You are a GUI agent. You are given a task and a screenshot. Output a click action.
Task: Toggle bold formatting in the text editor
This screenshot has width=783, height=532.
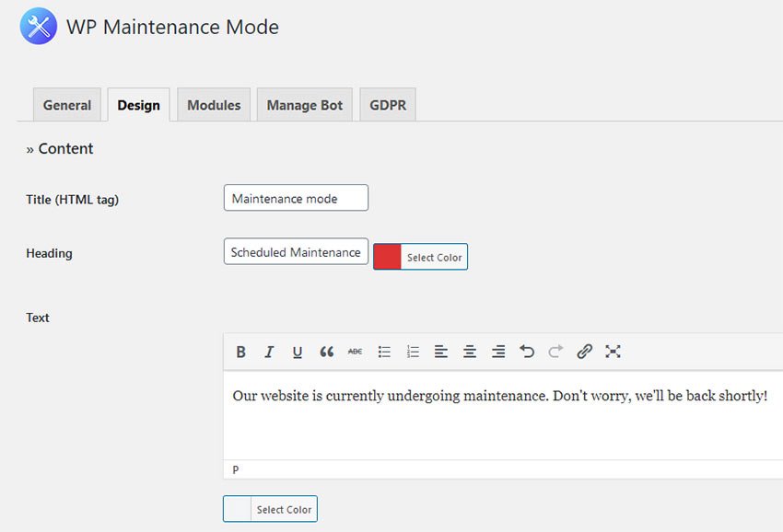point(240,352)
